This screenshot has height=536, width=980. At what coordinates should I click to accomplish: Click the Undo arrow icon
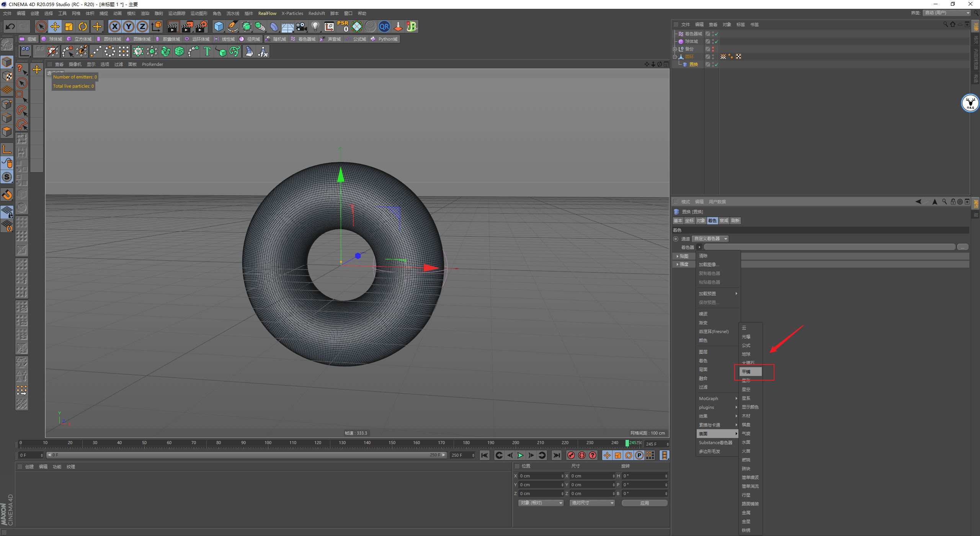pyautogui.click(x=10, y=26)
